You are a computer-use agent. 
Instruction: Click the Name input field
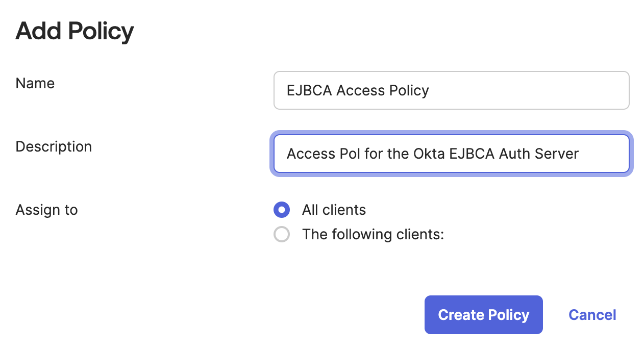pyautogui.click(x=451, y=90)
